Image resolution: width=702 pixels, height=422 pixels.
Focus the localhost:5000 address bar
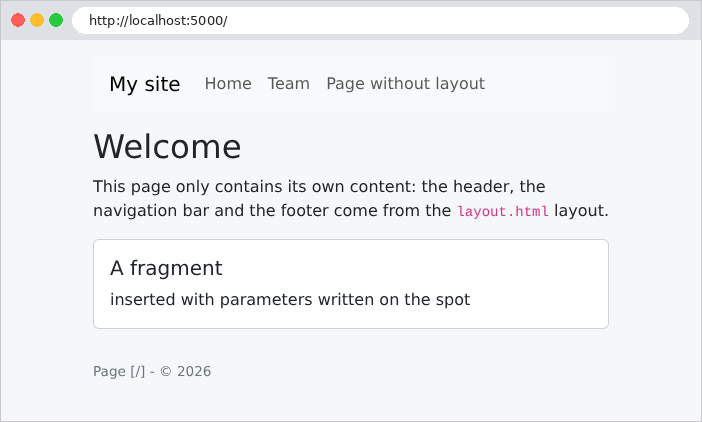(380, 21)
